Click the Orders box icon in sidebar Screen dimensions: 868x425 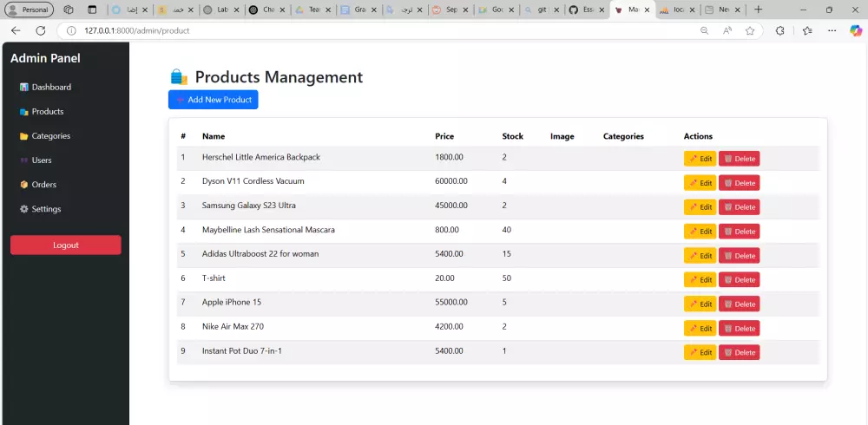tap(24, 185)
